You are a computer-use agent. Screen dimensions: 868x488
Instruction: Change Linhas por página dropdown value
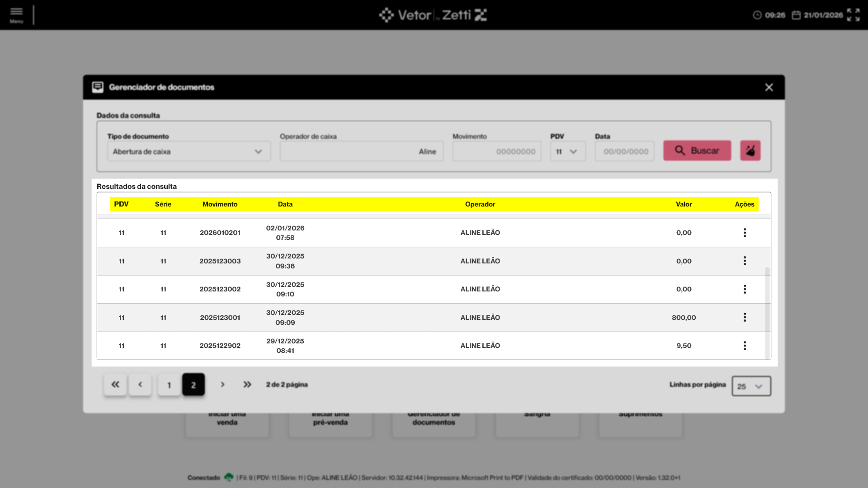(751, 386)
